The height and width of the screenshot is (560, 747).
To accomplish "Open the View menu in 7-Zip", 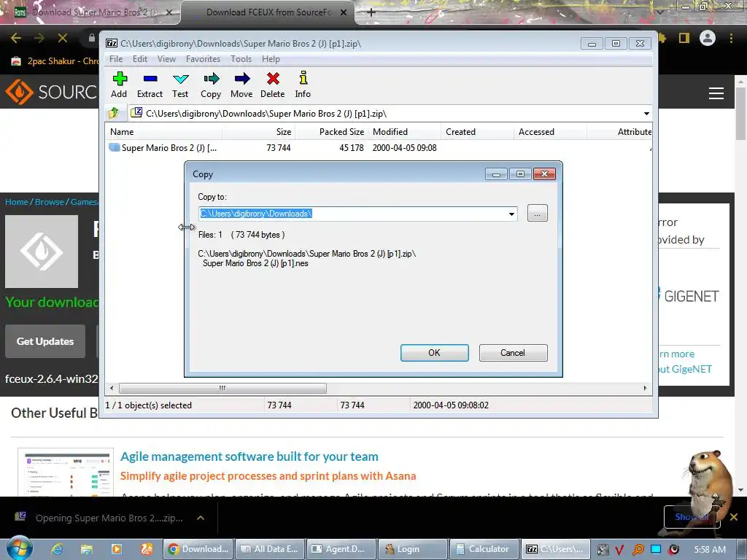I will tap(166, 59).
